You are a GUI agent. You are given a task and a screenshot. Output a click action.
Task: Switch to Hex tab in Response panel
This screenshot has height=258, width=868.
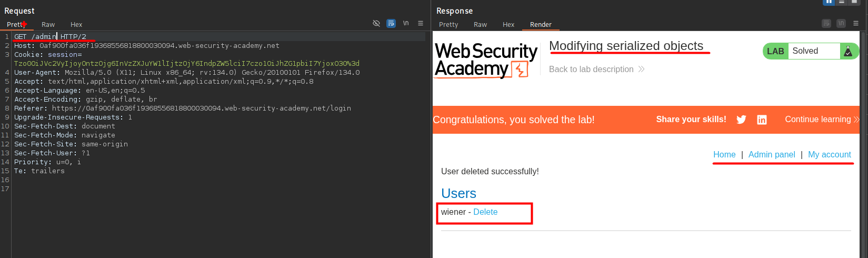[x=508, y=25]
